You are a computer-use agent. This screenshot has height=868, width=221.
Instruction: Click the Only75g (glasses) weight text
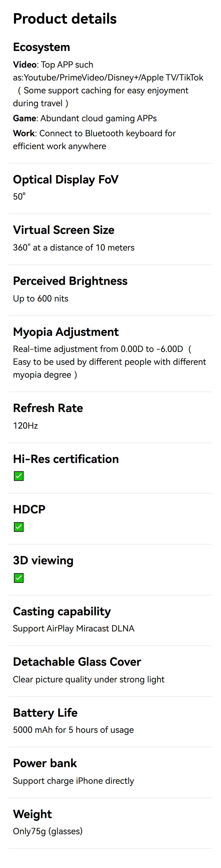[x=47, y=831]
